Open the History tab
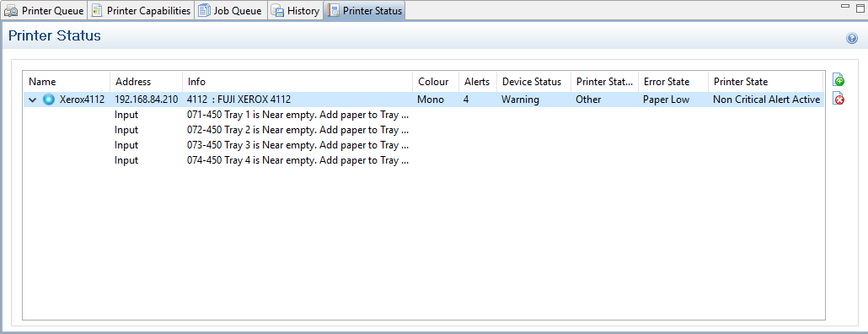868x334 pixels. pyautogui.click(x=296, y=10)
